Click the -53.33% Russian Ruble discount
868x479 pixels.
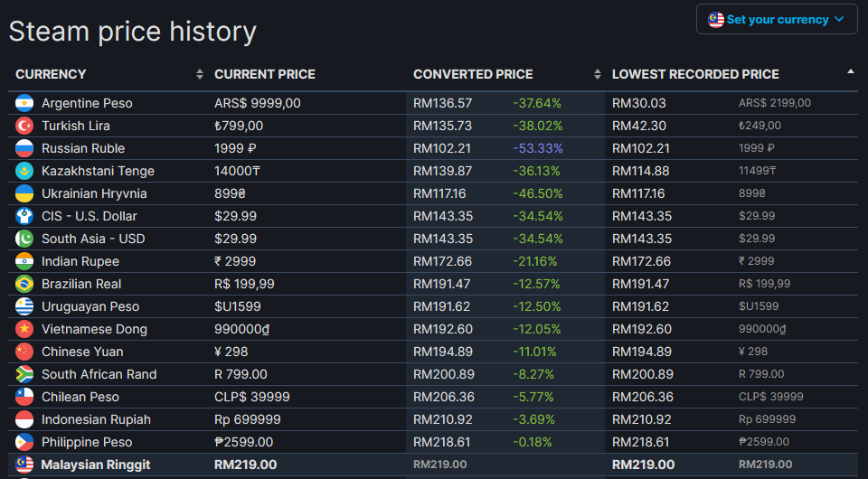click(537, 148)
